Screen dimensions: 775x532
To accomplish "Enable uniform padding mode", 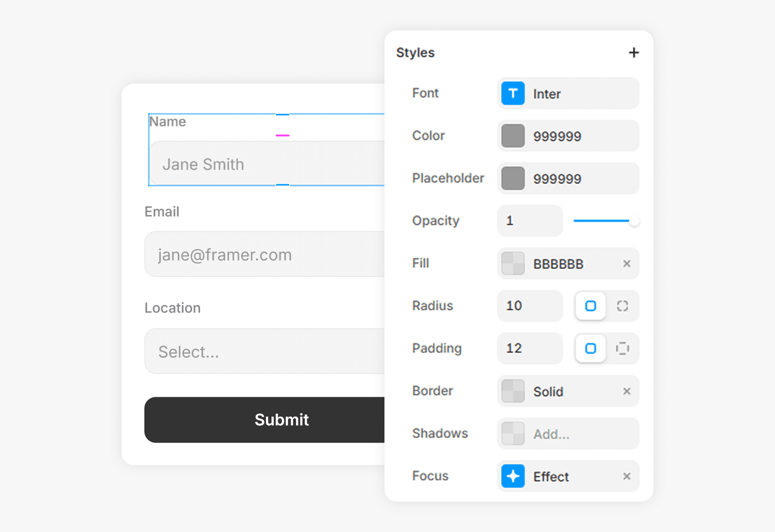I will pyautogui.click(x=590, y=348).
